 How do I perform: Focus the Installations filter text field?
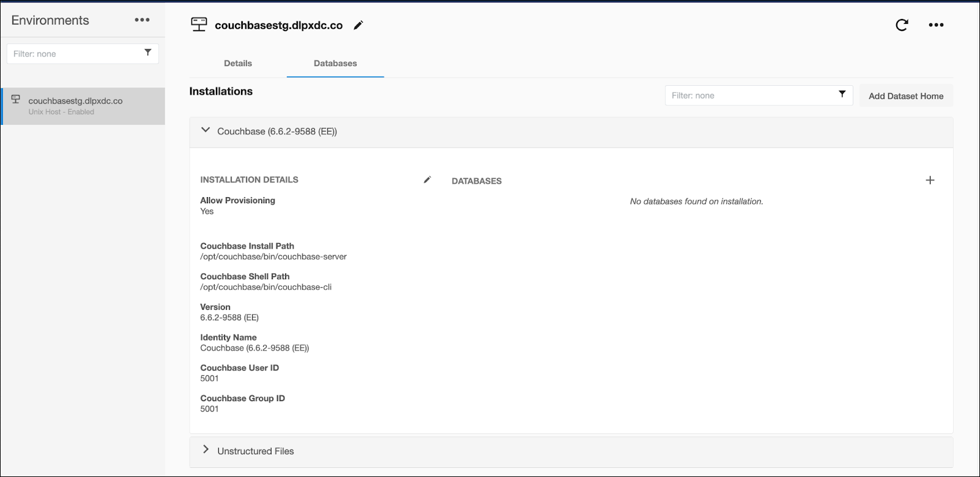(x=749, y=96)
